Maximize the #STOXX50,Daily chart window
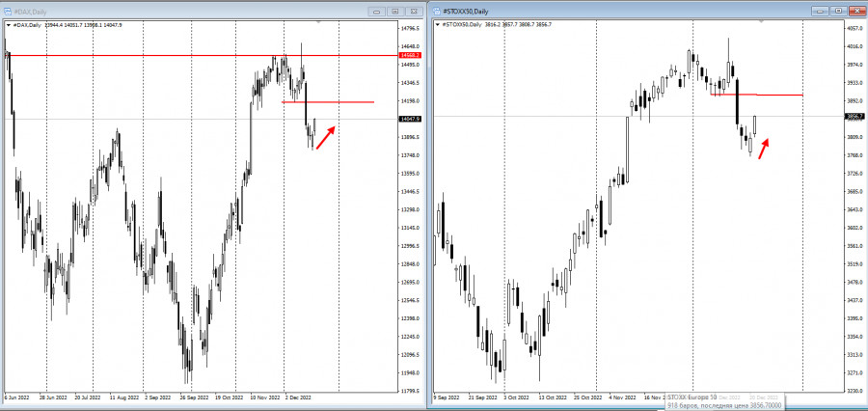This screenshot has width=868, height=411. tap(839, 11)
